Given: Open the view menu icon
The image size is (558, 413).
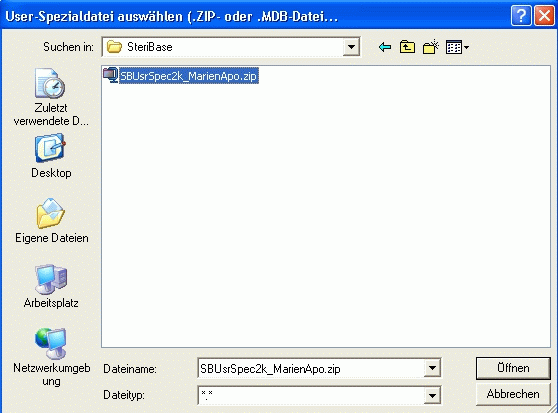Looking at the screenshot, I should (457, 47).
